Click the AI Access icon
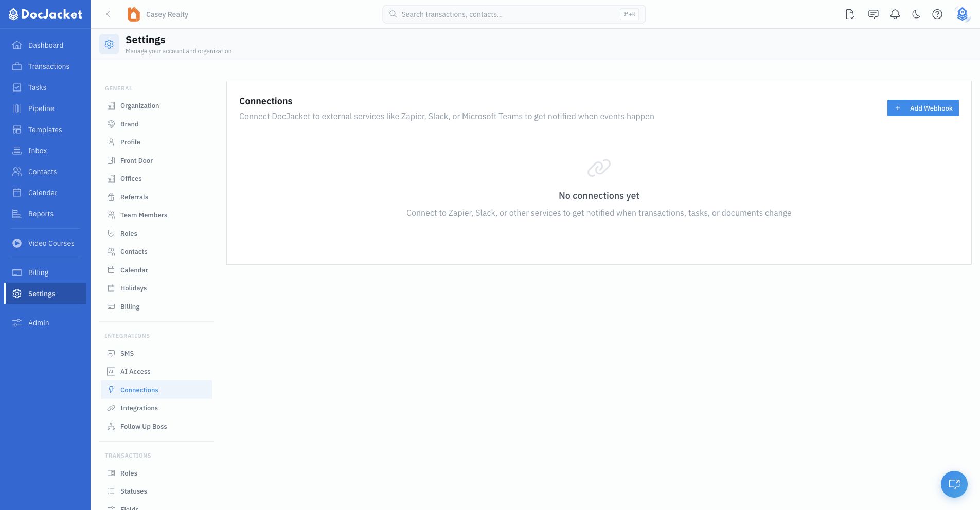This screenshot has width=980, height=510. (111, 371)
